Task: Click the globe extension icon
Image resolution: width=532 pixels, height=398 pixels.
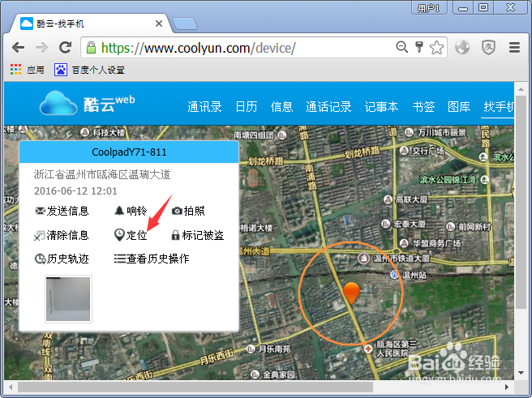Action: [x=462, y=48]
